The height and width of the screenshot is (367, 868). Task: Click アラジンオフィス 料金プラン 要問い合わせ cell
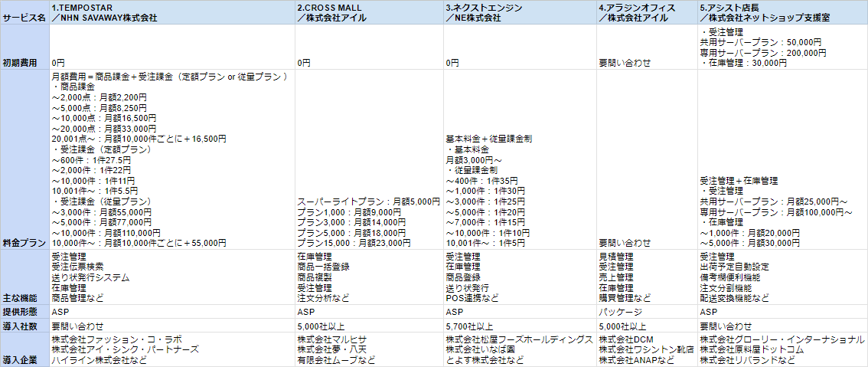[648, 159]
